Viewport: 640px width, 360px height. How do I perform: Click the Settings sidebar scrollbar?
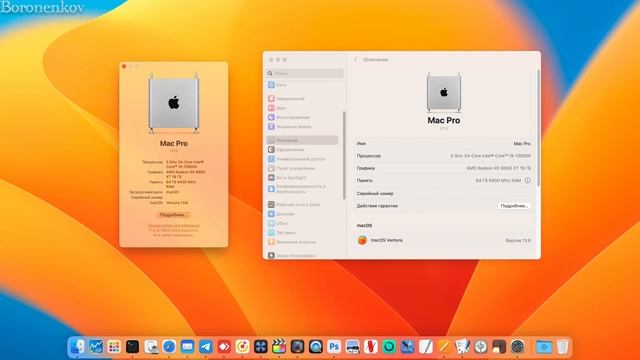344,155
